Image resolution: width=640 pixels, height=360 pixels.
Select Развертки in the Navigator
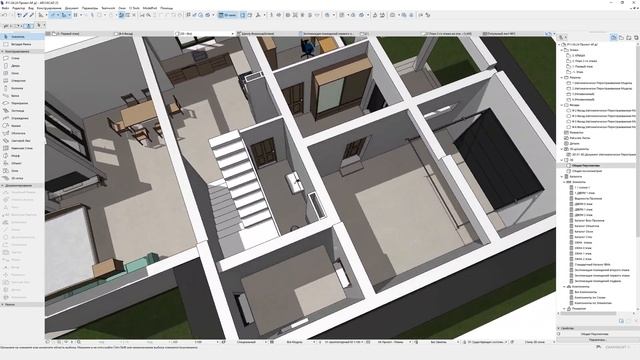coord(576,132)
